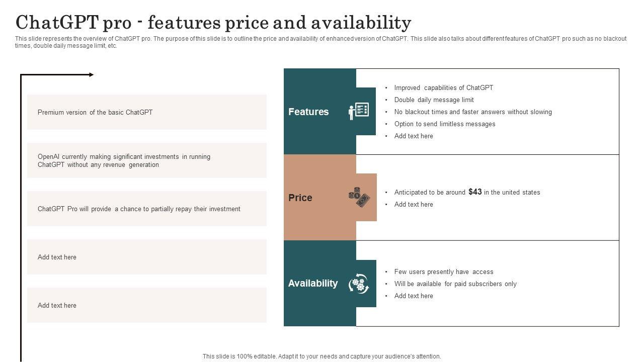Click 'Add text here' under the Price bullets
The width and height of the screenshot is (644, 362).
click(x=414, y=204)
